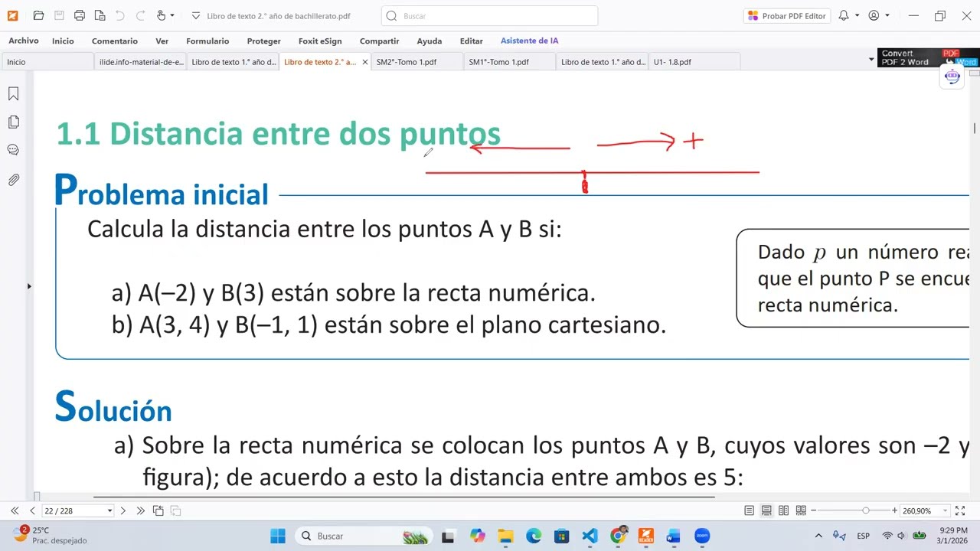This screenshot has width=980, height=551.
Task: Go to the last page
Action: pos(140,510)
